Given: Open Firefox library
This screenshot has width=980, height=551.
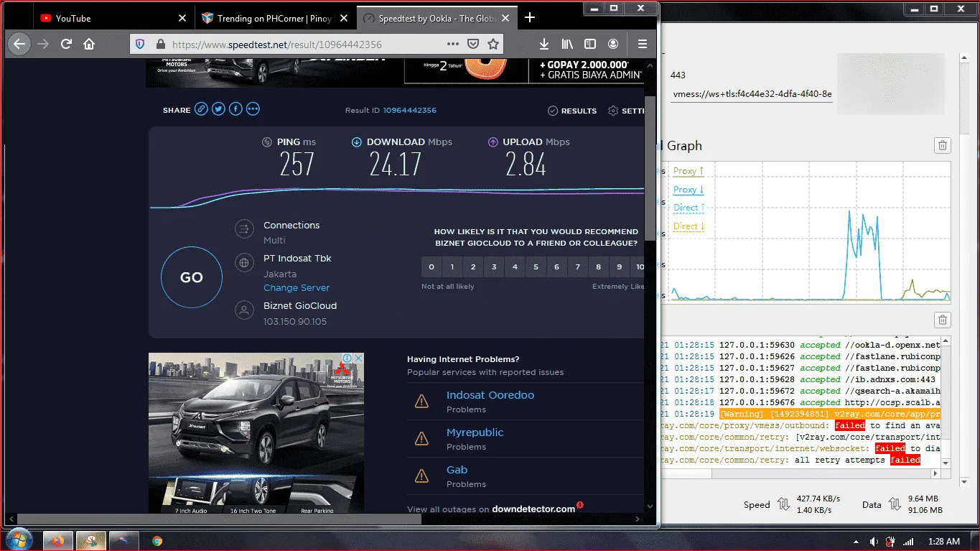Looking at the screenshot, I should [x=567, y=44].
